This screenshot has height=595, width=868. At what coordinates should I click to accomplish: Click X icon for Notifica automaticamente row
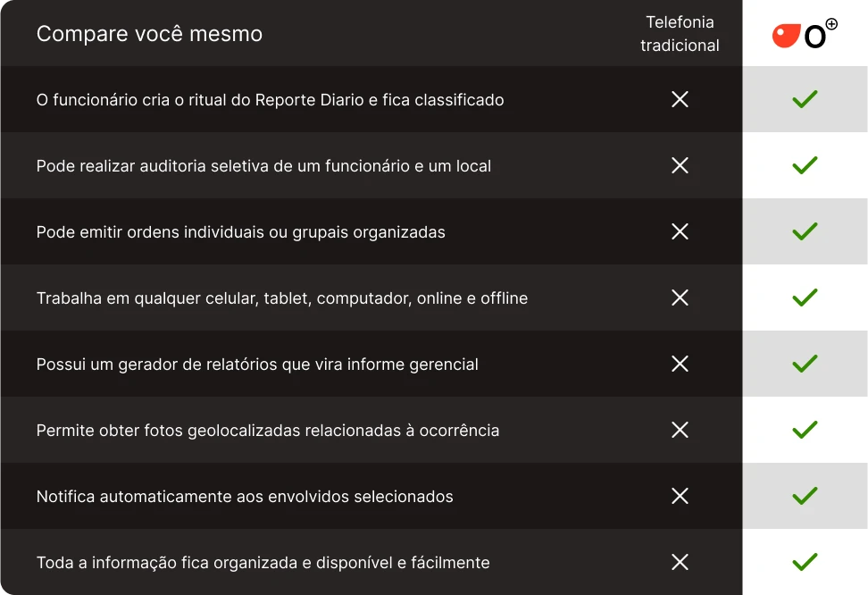click(x=680, y=496)
